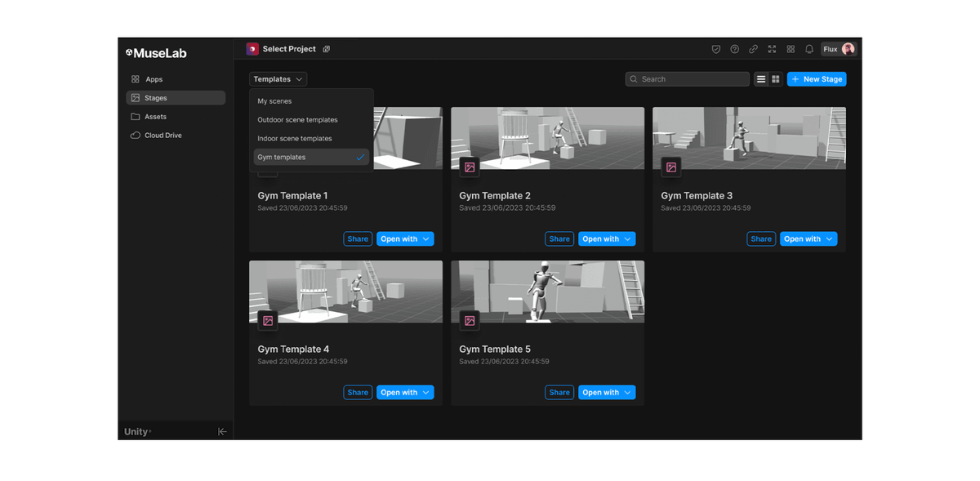Click the copy icon next to Select Project
Screen dimensions: 980x481
(x=327, y=49)
